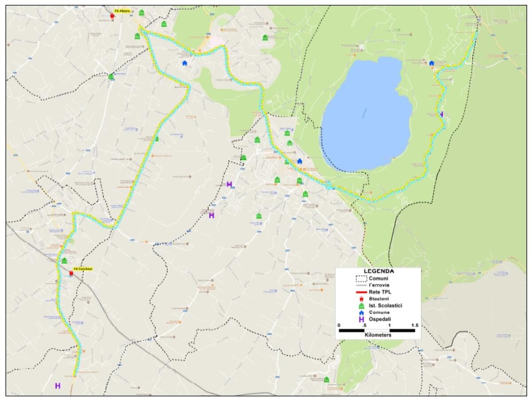
Task: Click the Kilometers scale bar
Action: (377, 330)
